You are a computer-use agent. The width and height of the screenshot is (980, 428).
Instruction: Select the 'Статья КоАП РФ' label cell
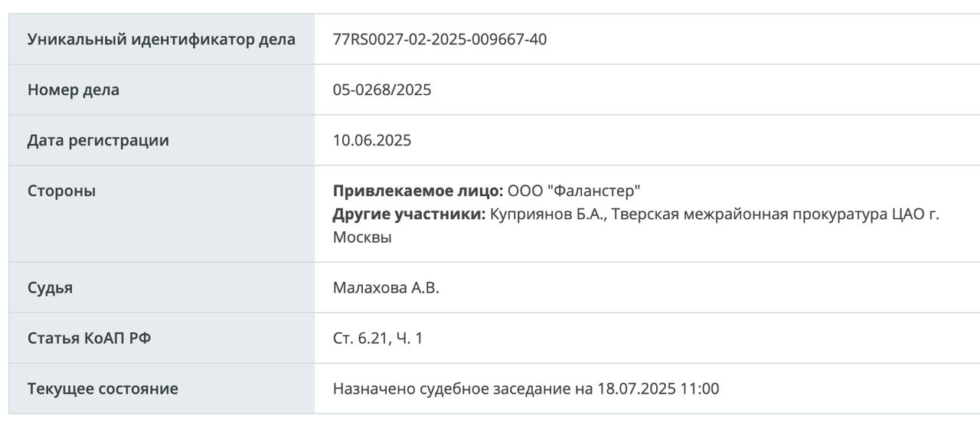tap(162, 338)
